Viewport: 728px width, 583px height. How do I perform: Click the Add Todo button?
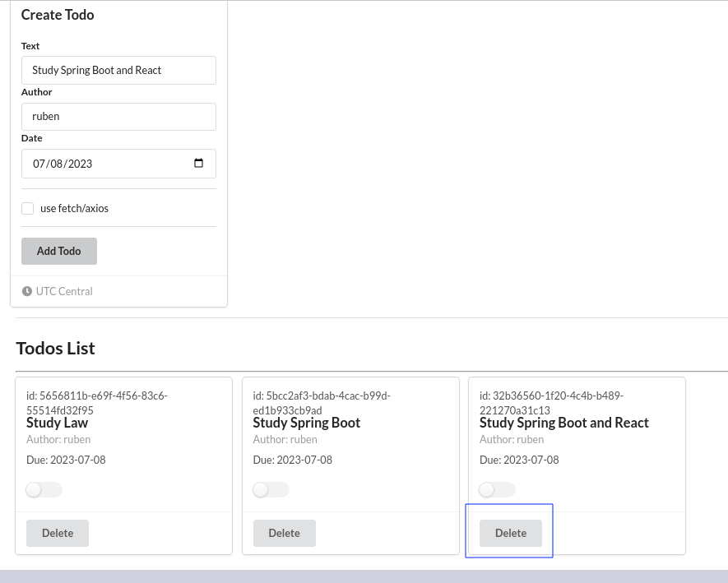pos(59,251)
